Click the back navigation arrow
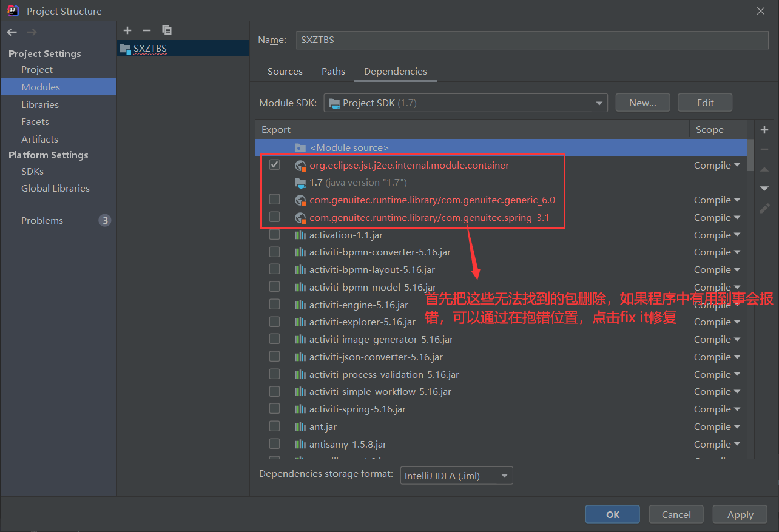Viewport: 779px width, 532px height. (x=12, y=32)
